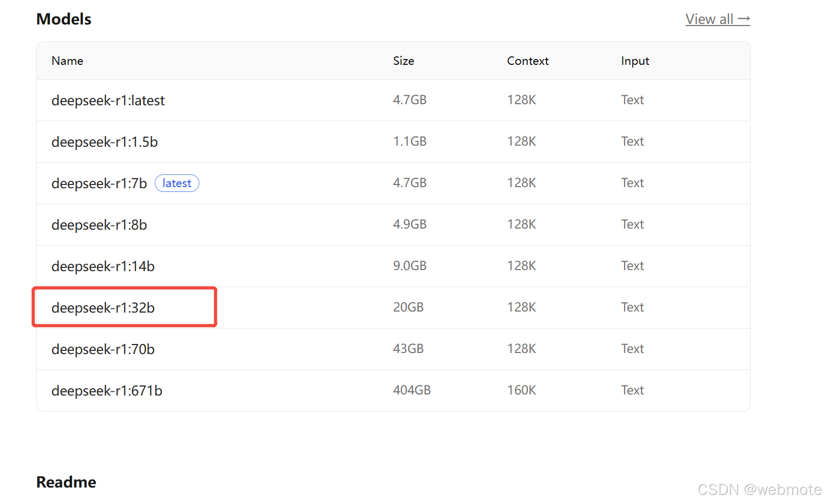
Task: Click the Readme section heading
Action: (66, 482)
